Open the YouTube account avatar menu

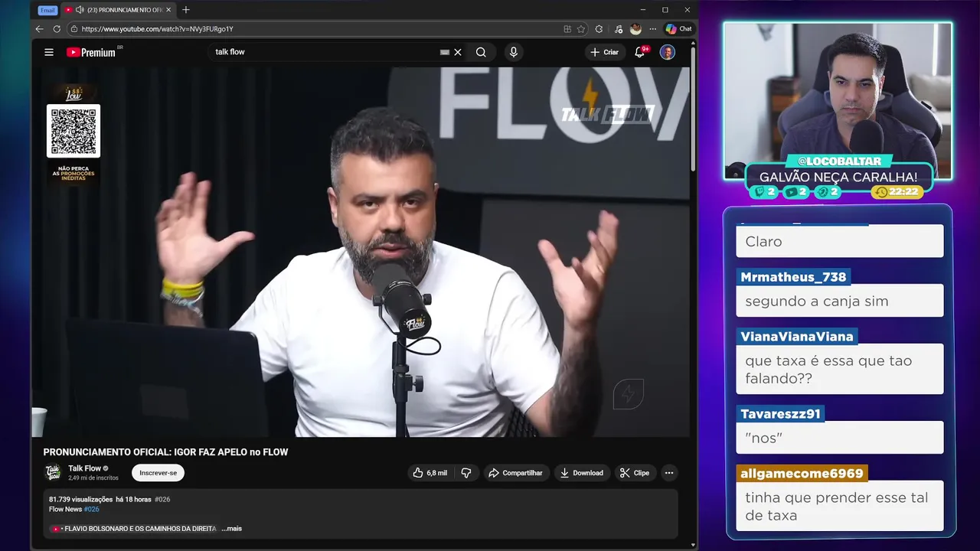click(x=668, y=52)
